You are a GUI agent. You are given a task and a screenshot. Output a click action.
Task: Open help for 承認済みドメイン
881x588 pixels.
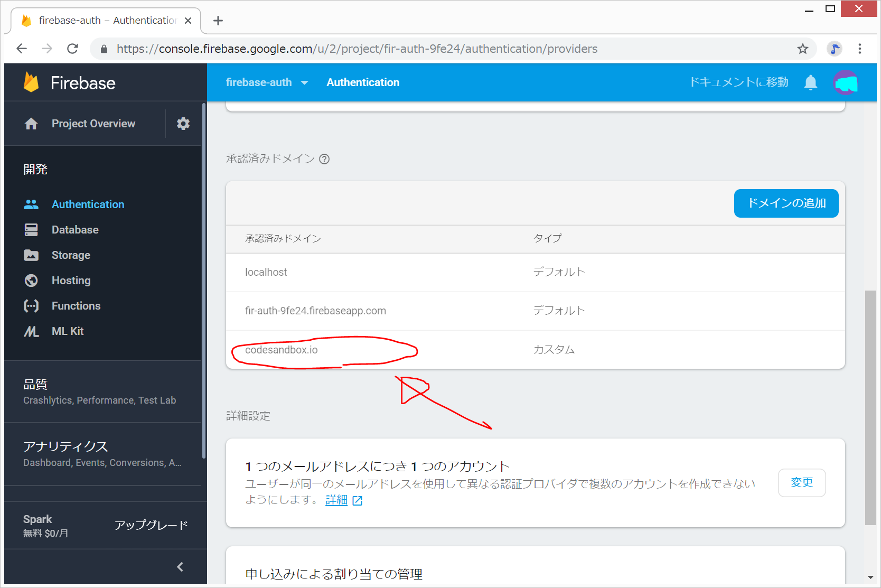[x=324, y=159]
